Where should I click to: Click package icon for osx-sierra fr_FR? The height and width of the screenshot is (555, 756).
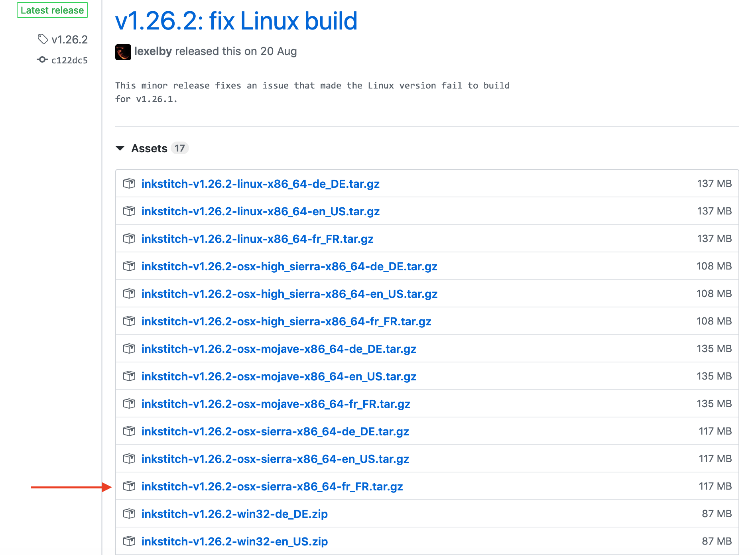pos(129,486)
